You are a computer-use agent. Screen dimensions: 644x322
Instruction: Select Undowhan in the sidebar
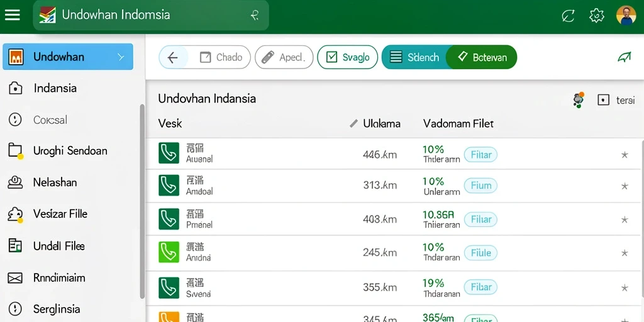[68, 57]
